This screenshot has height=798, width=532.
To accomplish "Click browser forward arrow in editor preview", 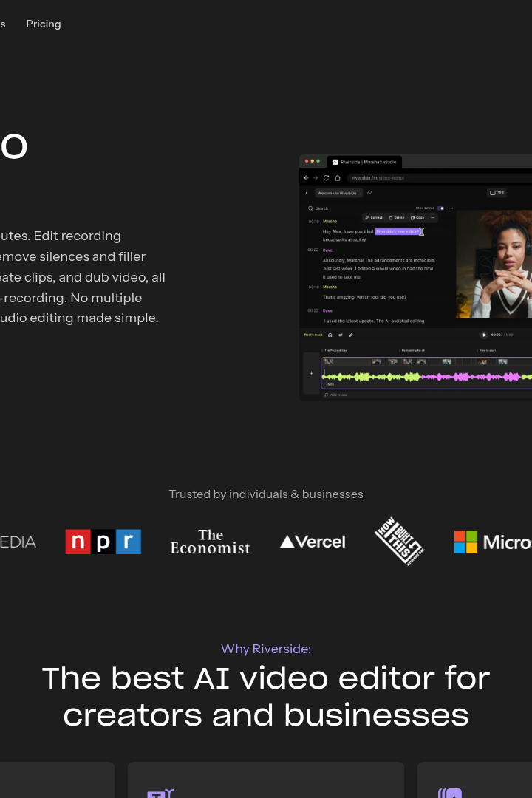I will point(315,178).
